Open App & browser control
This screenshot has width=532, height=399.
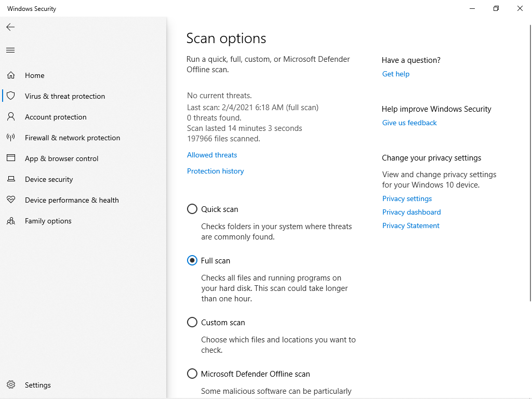point(61,158)
